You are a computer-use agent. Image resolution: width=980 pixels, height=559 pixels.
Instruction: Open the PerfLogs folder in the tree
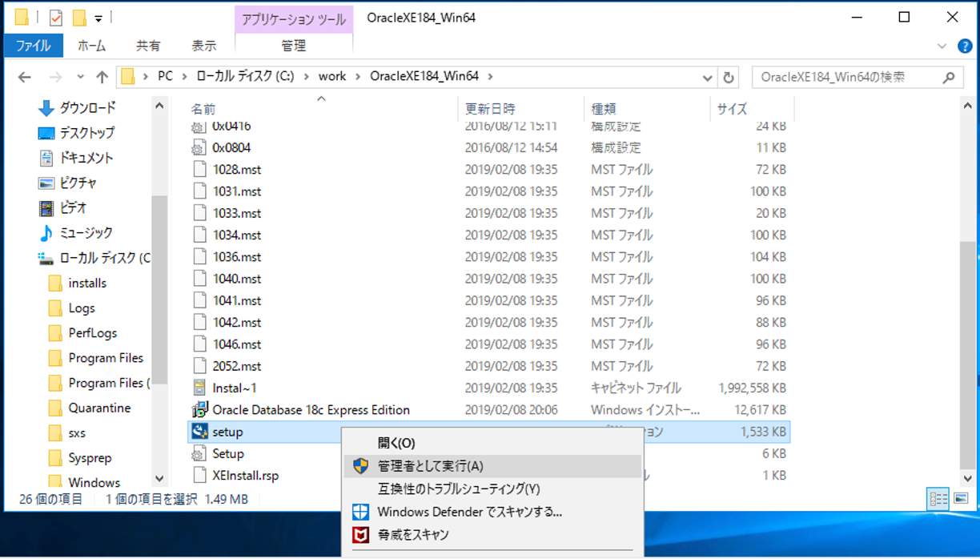(92, 333)
